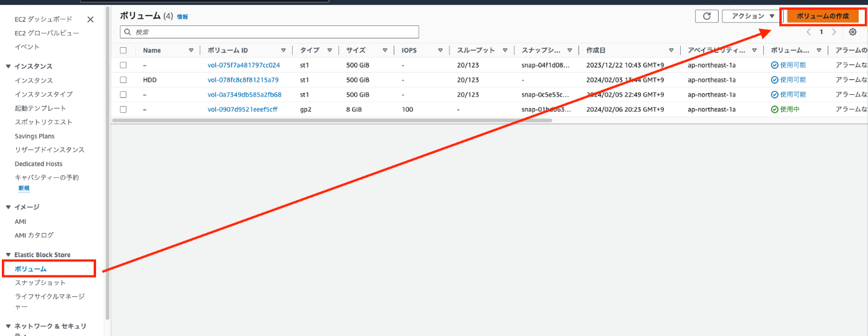Select date 2023/12/22 10:43 GMT+9
Viewport: 868px width, 336px height.
(625, 64)
